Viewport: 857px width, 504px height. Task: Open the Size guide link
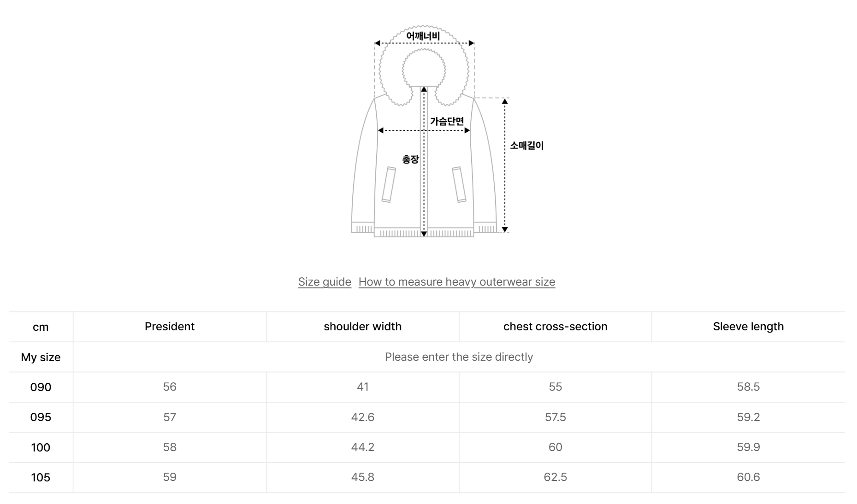pyautogui.click(x=325, y=281)
